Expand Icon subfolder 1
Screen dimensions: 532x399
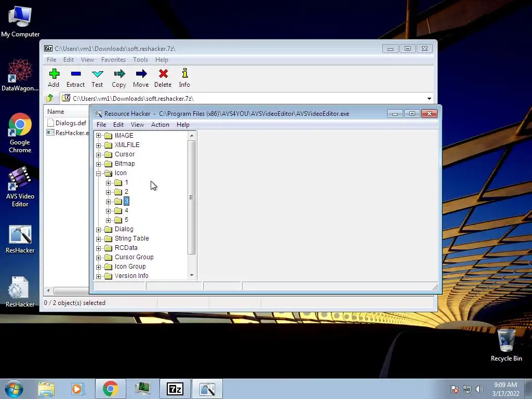(x=108, y=183)
